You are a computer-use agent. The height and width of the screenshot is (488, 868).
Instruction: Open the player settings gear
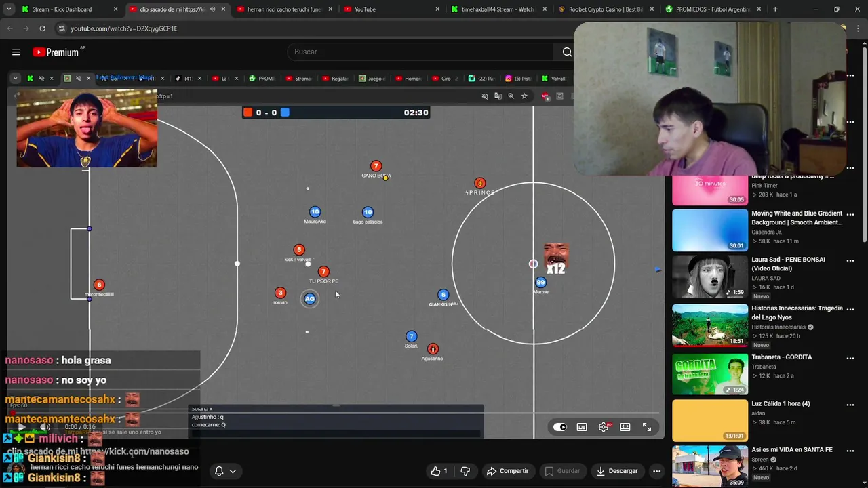[x=604, y=427]
